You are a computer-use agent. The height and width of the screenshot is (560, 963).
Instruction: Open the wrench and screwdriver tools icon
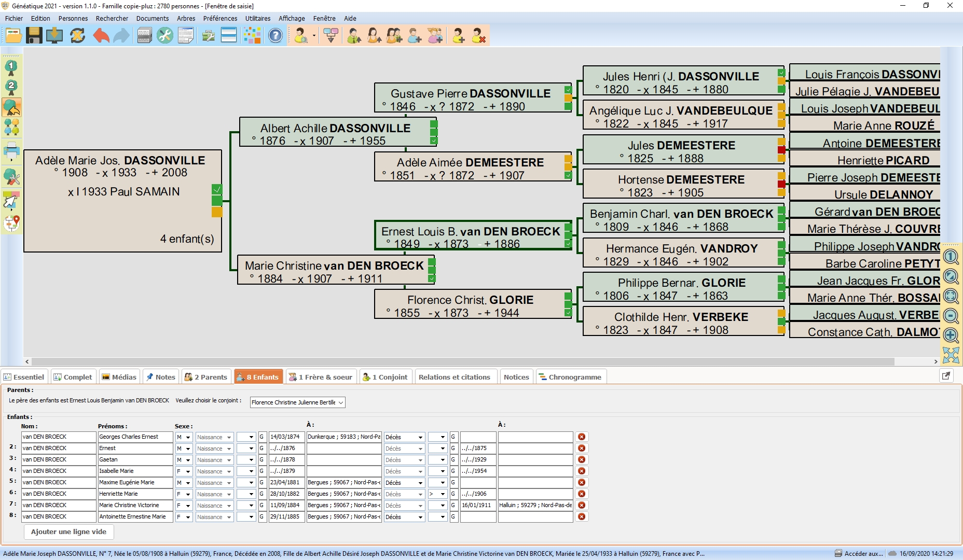point(165,36)
